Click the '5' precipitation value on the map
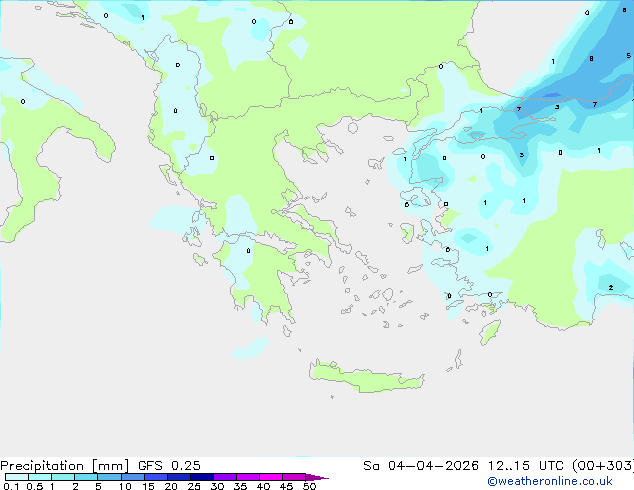This screenshot has width=634, height=490. tap(628, 55)
